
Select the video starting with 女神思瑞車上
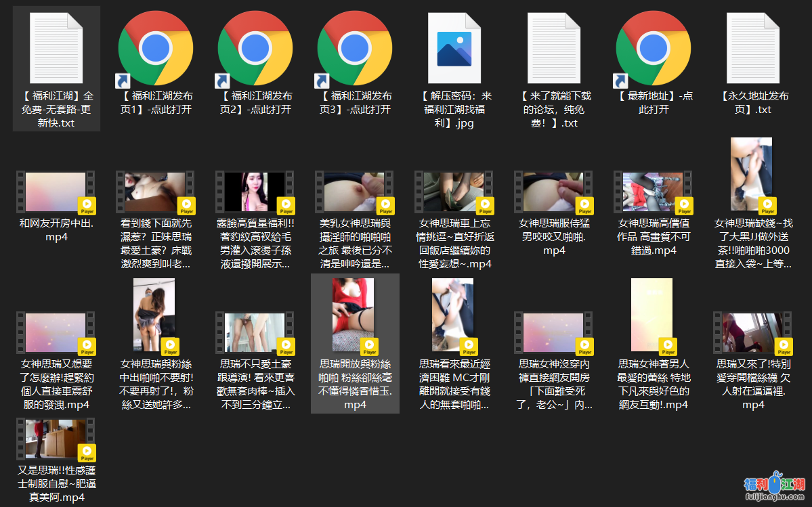(x=454, y=192)
